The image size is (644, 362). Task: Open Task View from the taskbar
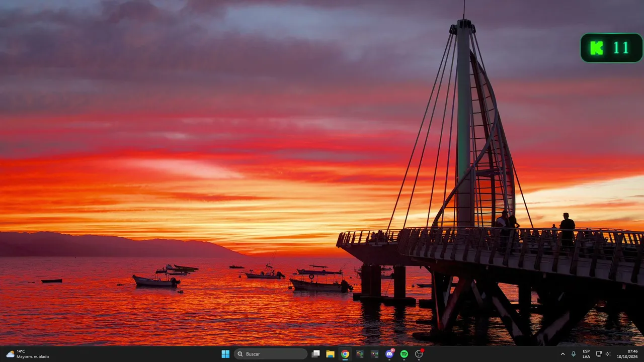click(x=315, y=354)
